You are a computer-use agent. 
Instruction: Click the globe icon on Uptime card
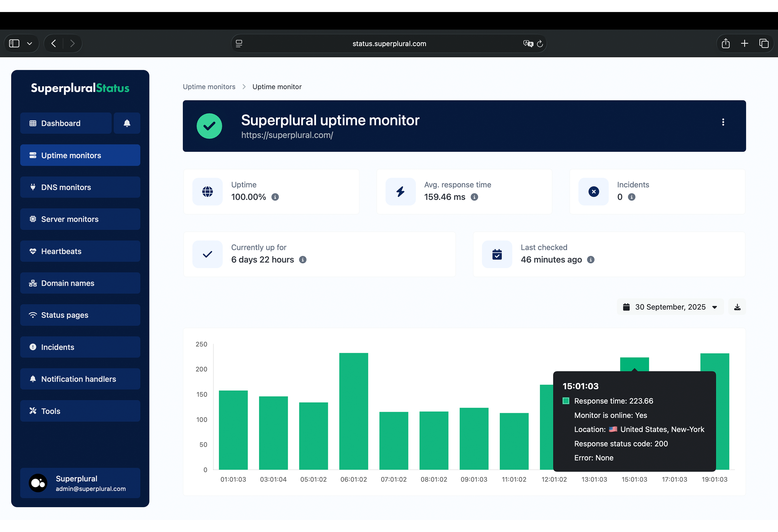pyautogui.click(x=207, y=192)
